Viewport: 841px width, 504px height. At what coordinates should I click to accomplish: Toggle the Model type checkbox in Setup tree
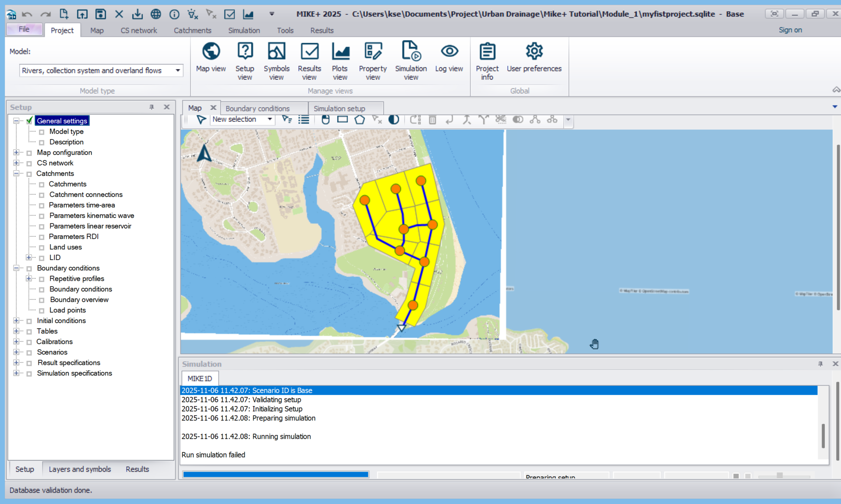click(42, 132)
